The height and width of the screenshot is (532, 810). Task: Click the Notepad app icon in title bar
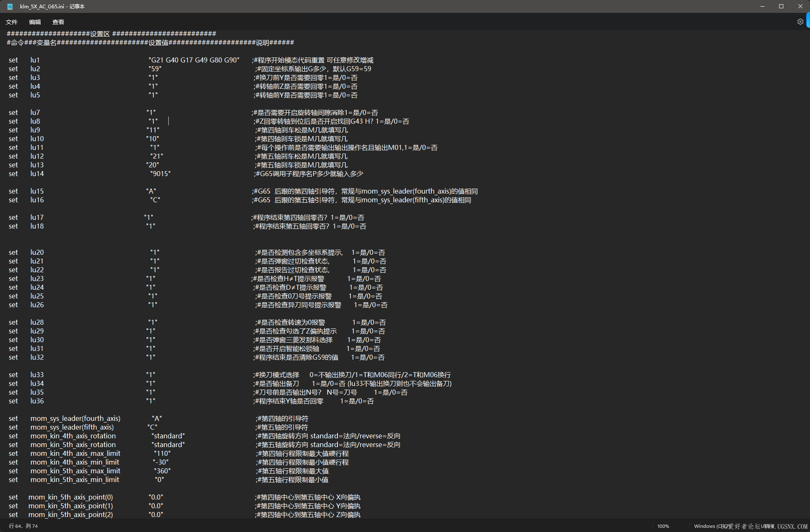coord(10,6)
